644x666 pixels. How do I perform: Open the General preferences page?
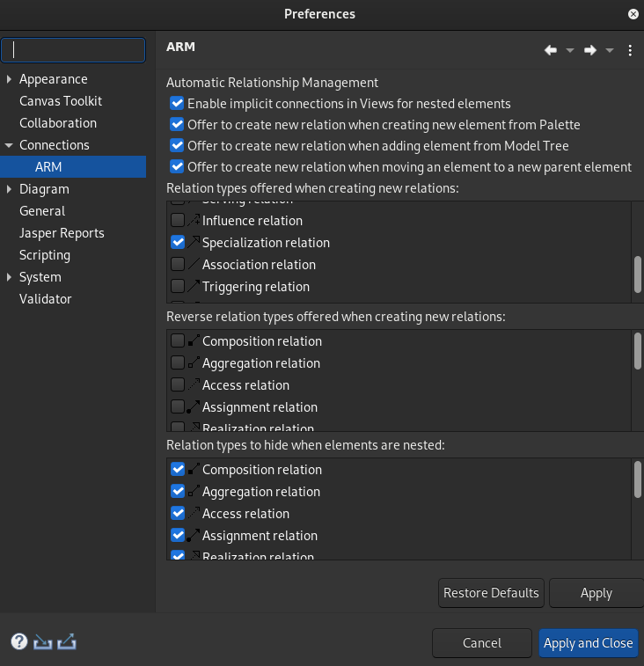click(42, 211)
